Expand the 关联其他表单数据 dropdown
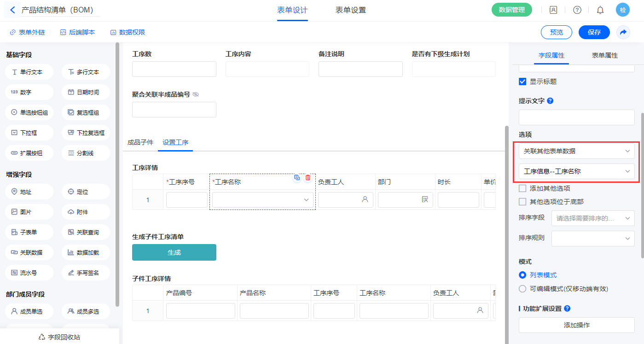Image resolution: width=644 pixels, height=344 pixels. [576, 151]
